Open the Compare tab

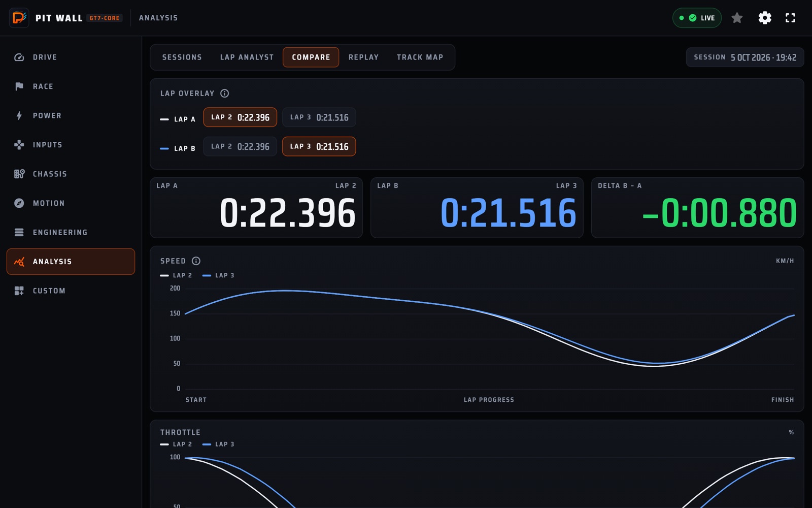[x=311, y=57]
